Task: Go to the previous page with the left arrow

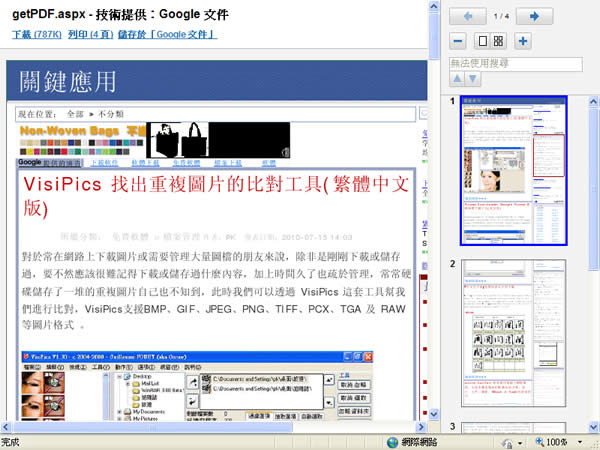Action: [x=468, y=16]
